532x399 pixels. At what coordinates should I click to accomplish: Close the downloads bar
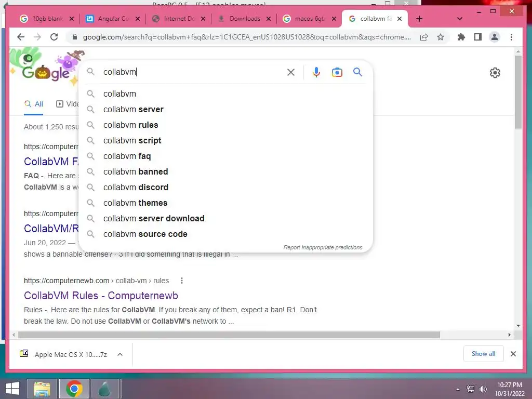tap(513, 354)
